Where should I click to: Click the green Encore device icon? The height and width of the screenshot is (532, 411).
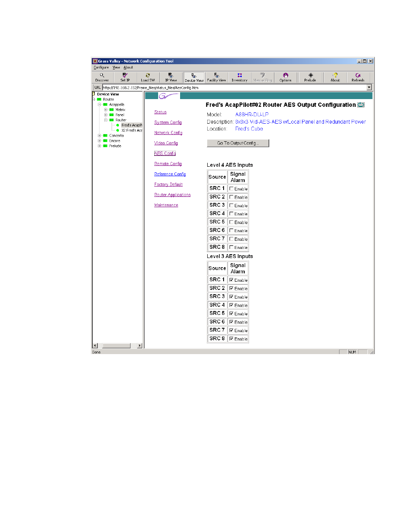tap(105, 141)
